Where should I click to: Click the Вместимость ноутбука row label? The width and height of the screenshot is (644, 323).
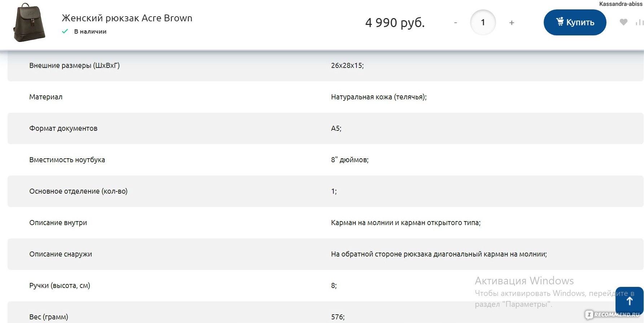67,160
